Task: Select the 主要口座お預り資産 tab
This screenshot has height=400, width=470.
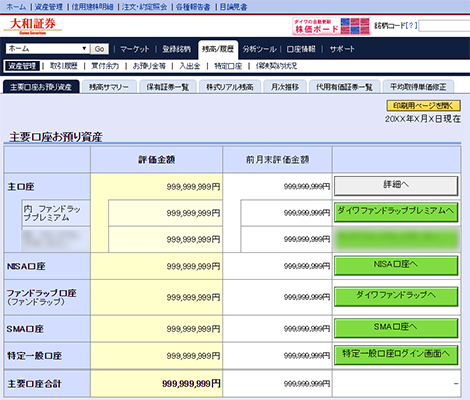Action: click(x=41, y=87)
